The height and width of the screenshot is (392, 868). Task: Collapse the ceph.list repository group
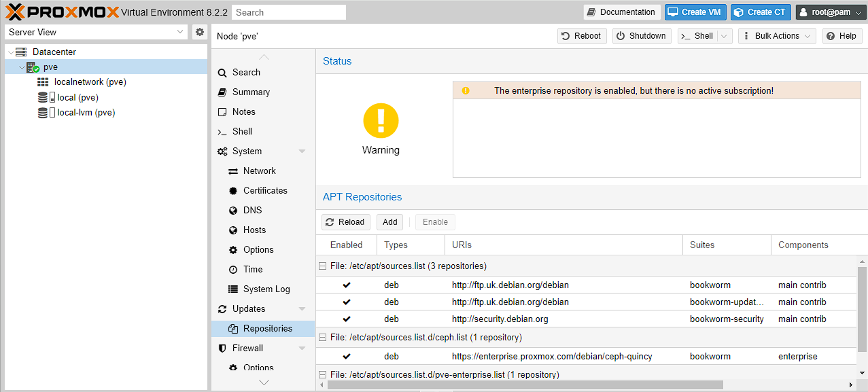tap(323, 338)
